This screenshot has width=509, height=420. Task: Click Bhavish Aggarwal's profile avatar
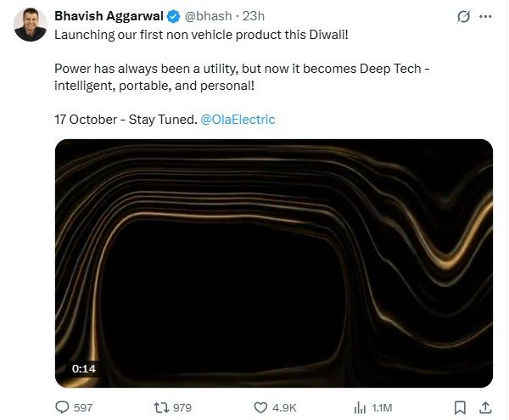(x=30, y=24)
